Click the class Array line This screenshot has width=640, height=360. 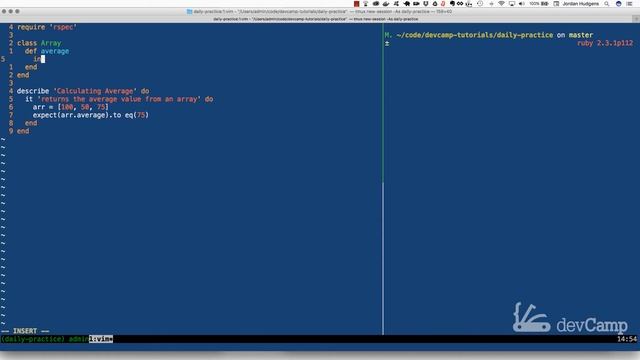click(x=39, y=43)
